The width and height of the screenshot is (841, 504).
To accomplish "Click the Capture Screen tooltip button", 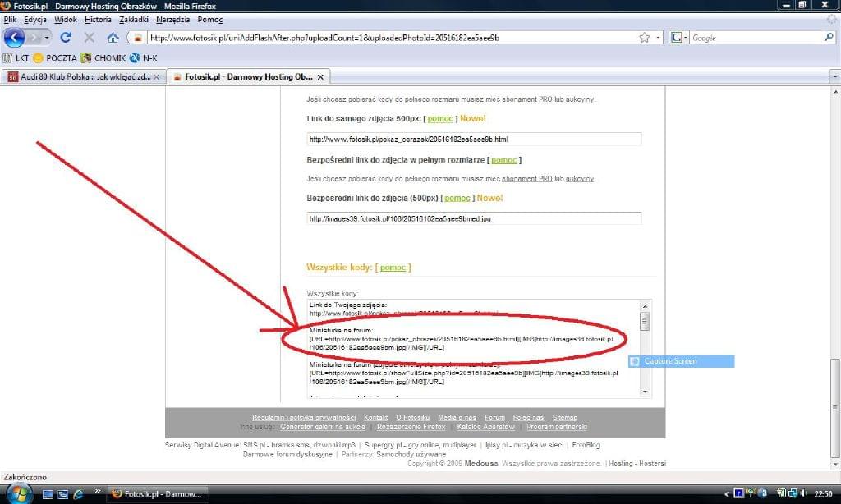I will (681, 361).
